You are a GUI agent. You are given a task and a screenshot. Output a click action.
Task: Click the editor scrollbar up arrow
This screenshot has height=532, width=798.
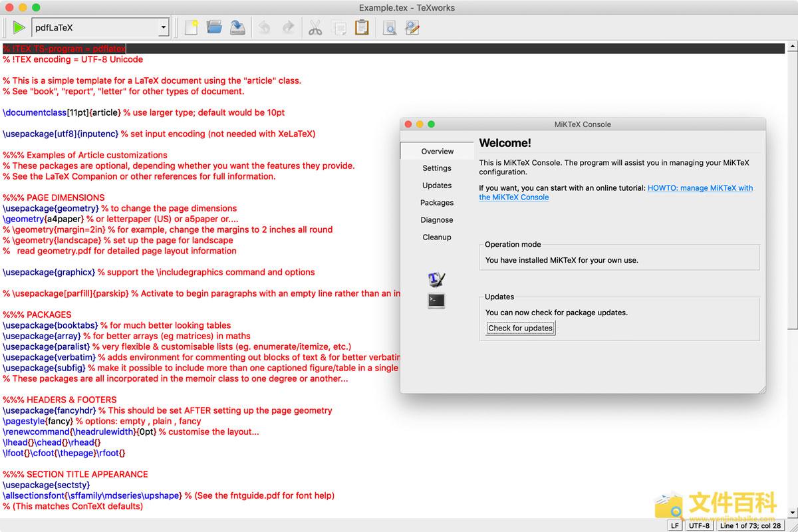click(x=792, y=48)
